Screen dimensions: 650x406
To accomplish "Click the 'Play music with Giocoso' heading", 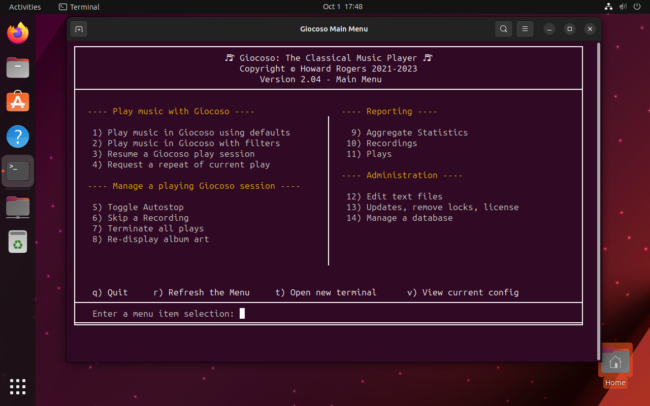I will 171,111.
